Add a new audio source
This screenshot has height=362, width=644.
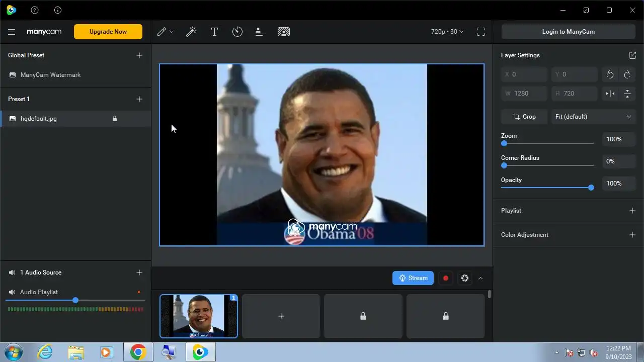(x=139, y=273)
